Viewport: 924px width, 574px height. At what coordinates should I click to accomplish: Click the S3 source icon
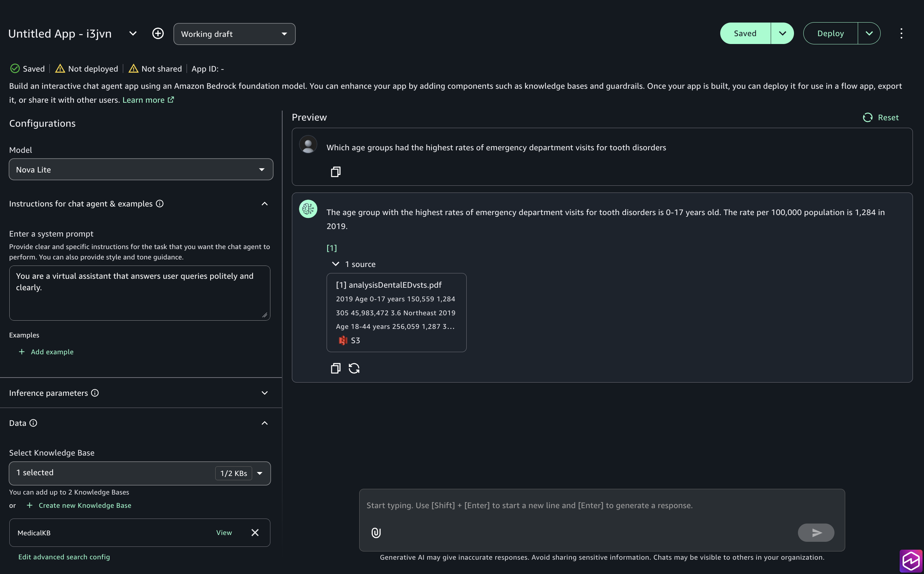pyautogui.click(x=343, y=341)
